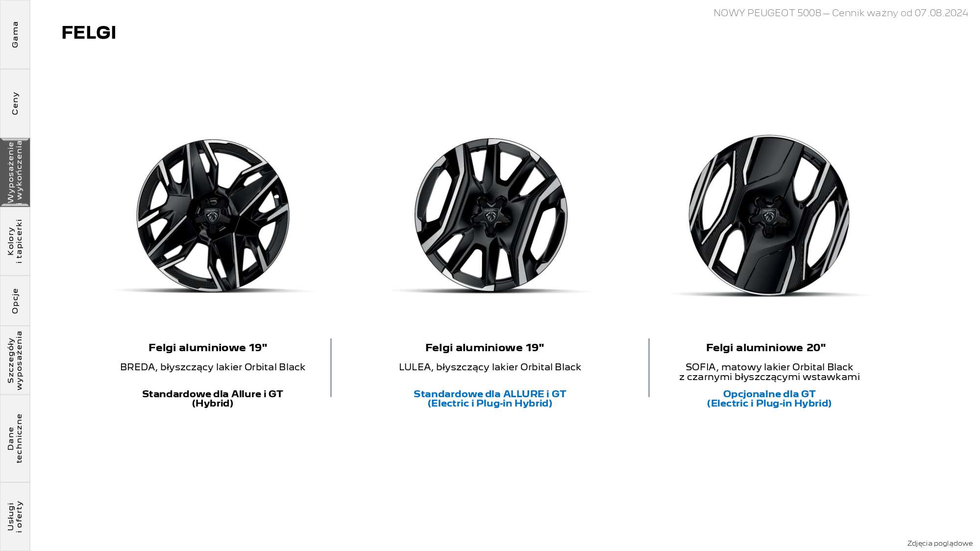Select the Wyposażenie i wykończenia tab
Viewport: 980px width, 551px height.
click(x=15, y=172)
